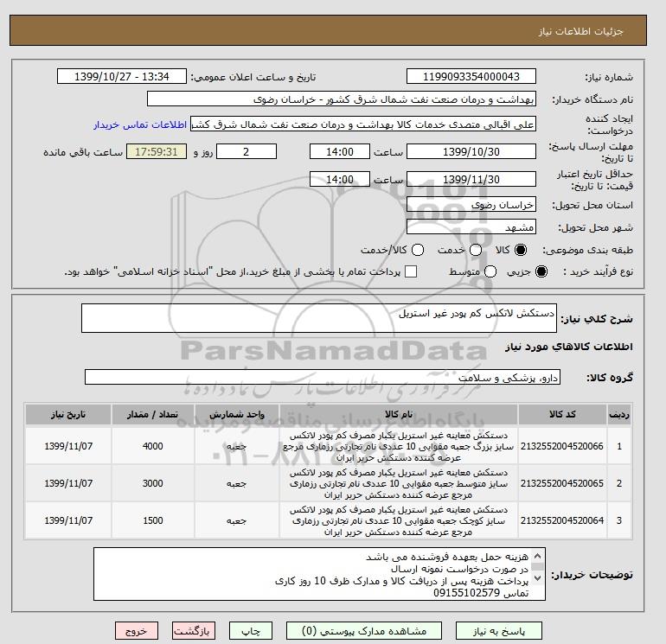
Task: Click quantity cell 1500
Action: [153, 520]
